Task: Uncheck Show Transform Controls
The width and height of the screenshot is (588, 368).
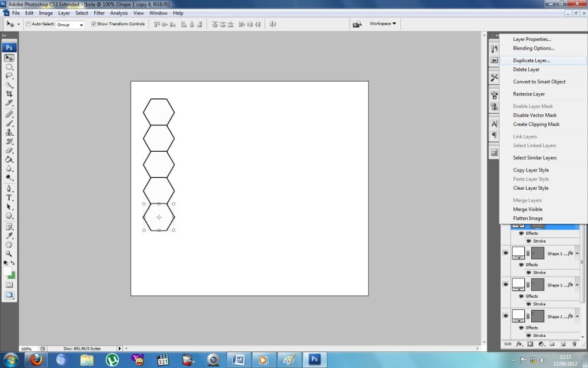Action: [94, 24]
